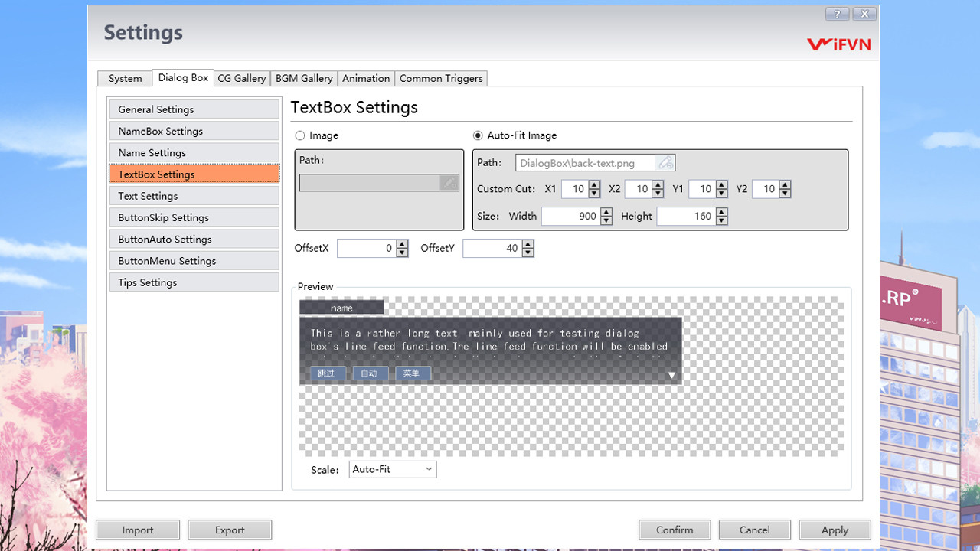Image resolution: width=980 pixels, height=551 pixels.
Task: Select Text Settings in the sidebar
Action: pos(194,196)
